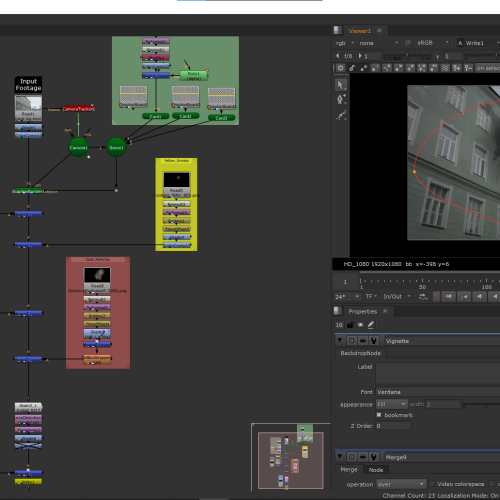The width and height of the screenshot is (500, 500).
Task: Open the Node tab of Merge9
Action: pos(376,470)
